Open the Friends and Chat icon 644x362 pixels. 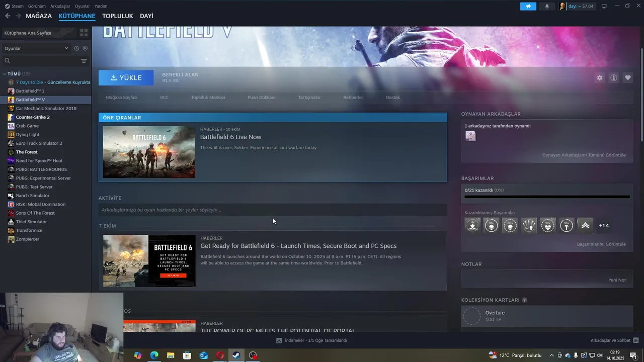[x=636, y=340]
